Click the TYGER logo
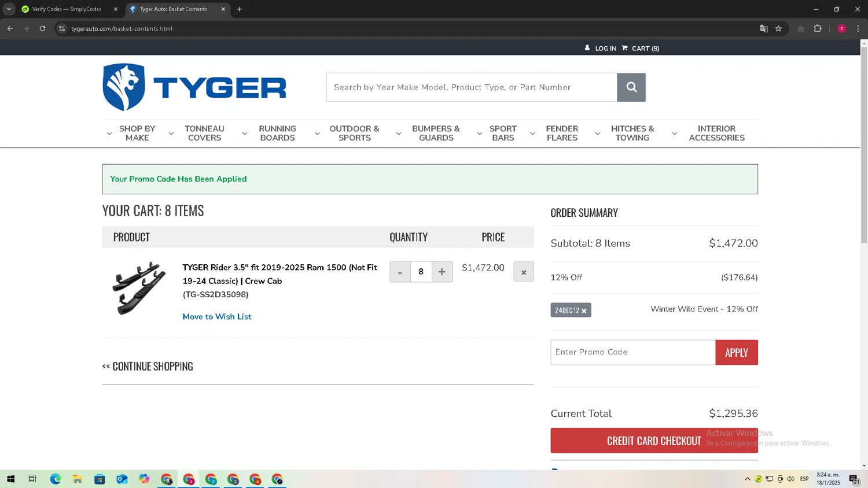 tap(194, 87)
